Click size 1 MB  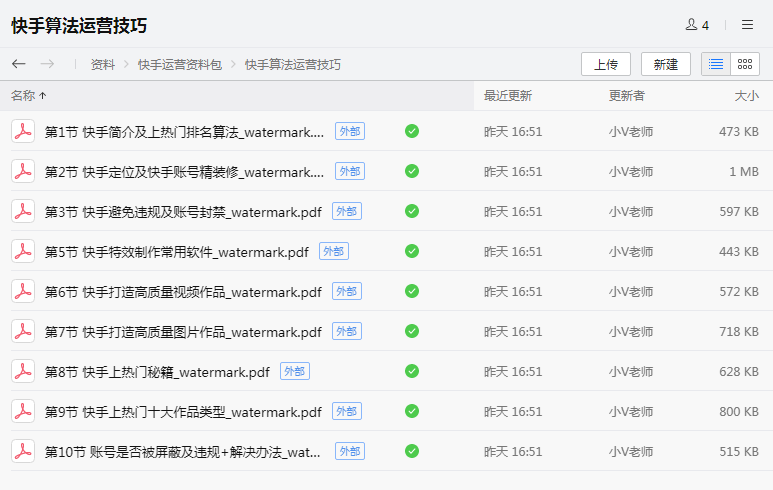tap(744, 172)
